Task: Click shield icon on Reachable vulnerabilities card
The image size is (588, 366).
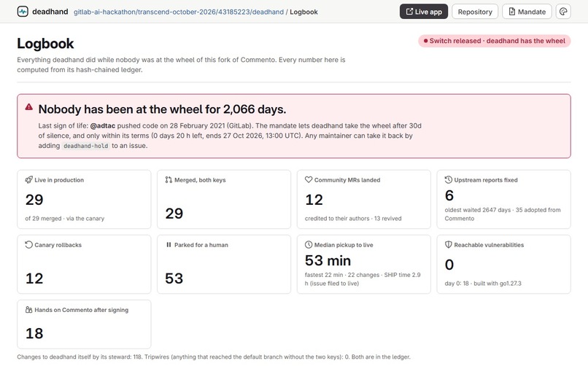Action: pos(449,245)
